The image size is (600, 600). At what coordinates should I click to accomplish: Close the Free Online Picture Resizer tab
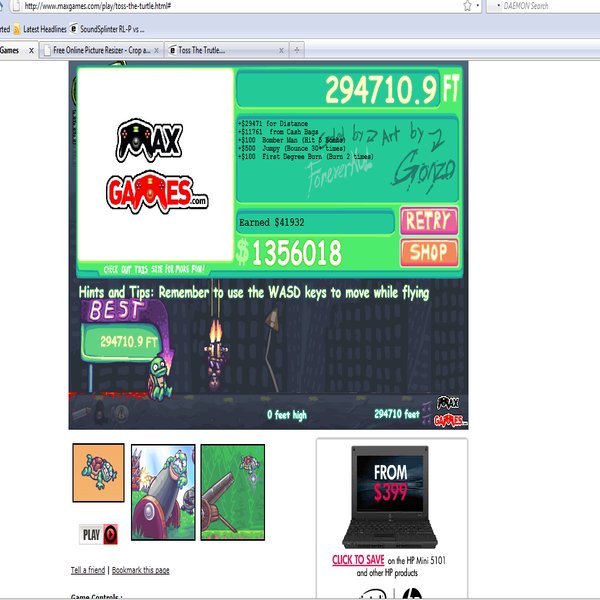(x=156, y=51)
